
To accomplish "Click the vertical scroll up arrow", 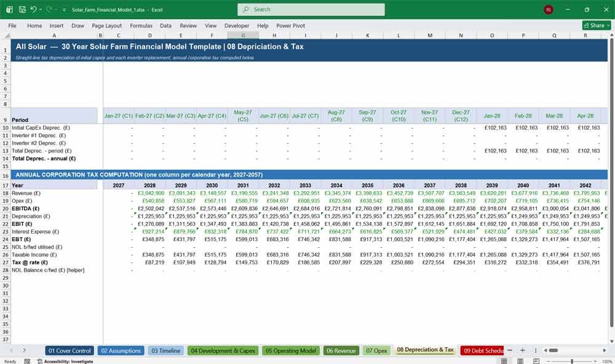I will 611,35.
